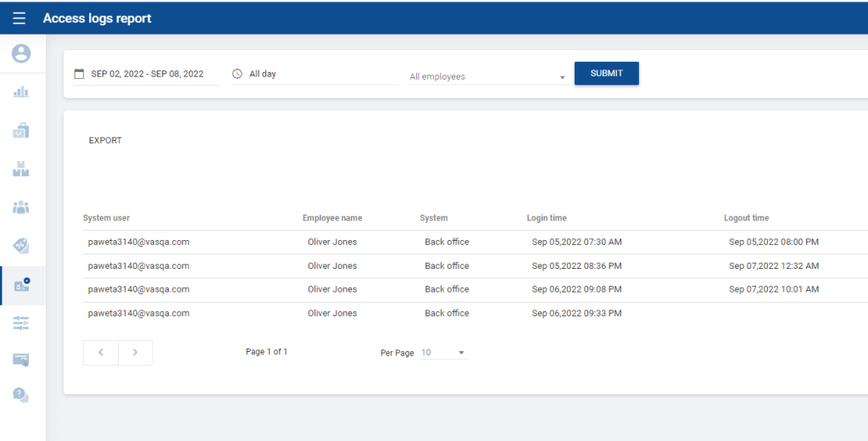Click login time Sep 05,2022 07:30 AM
The image size is (868, 441).
click(576, 242)
